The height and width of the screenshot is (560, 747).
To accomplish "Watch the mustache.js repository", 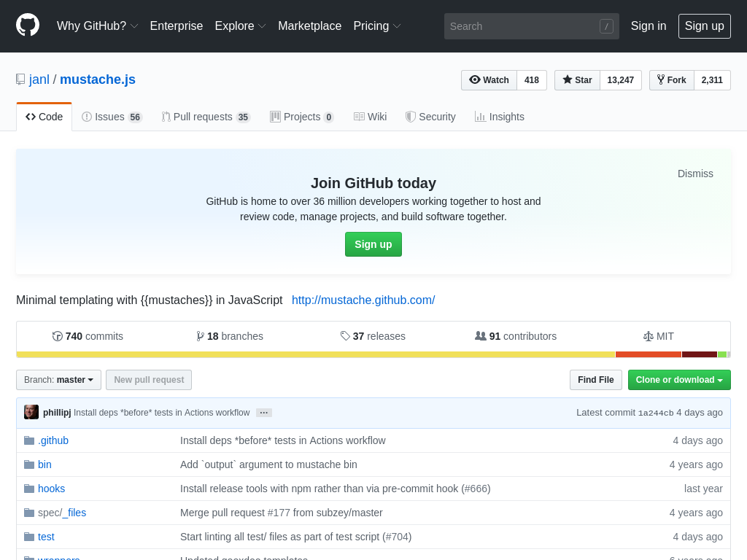I will click(489, 80).
